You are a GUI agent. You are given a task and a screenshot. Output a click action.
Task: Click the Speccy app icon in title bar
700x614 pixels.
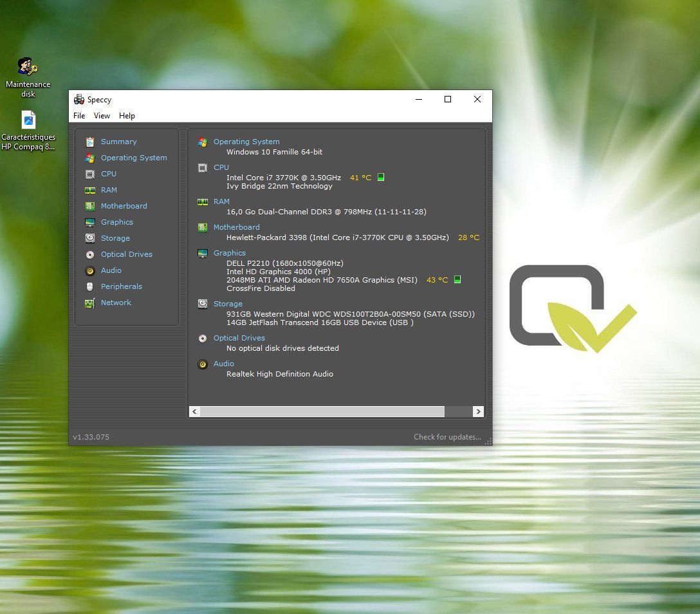pyautogui.click(x=79, y=99)
